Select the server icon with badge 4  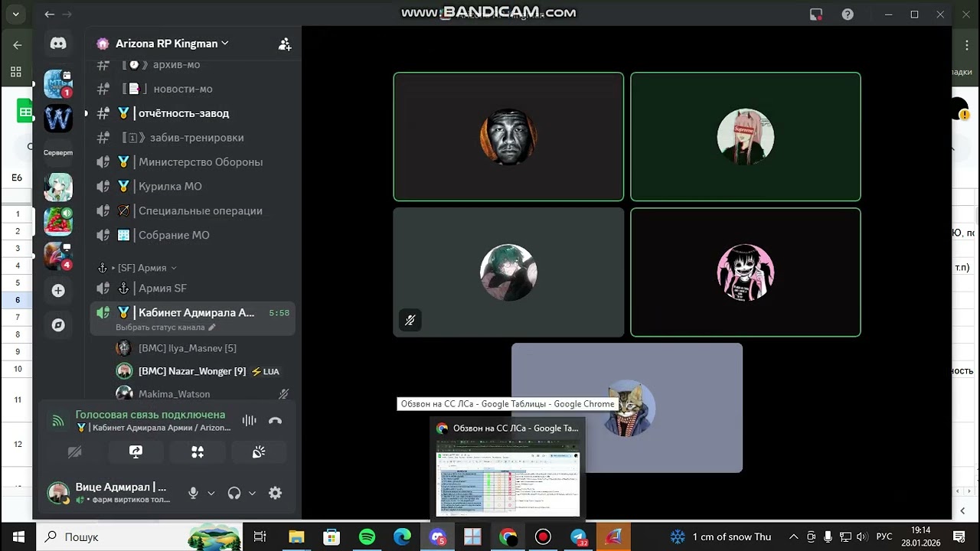coord(58,256)
